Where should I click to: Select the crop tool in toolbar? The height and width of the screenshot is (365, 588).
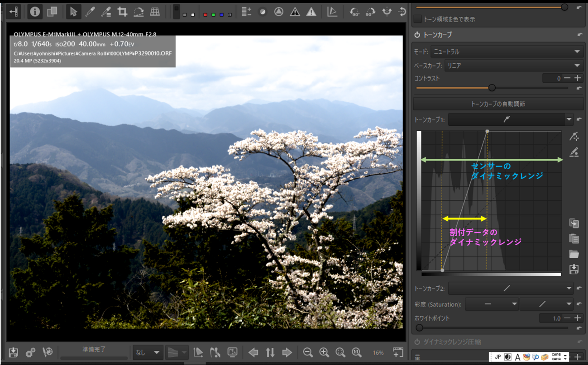[122, 12]
